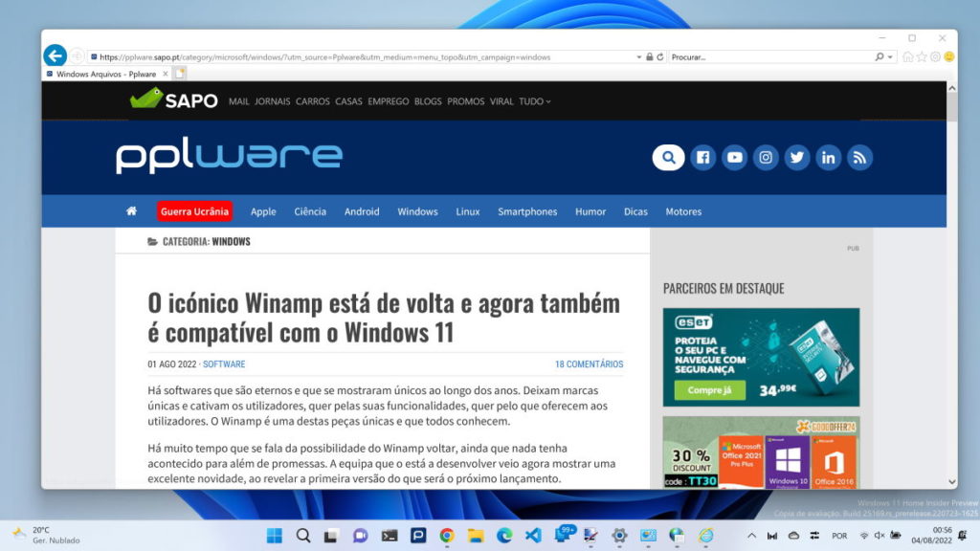Refresh the page with the reload icon
The width and height of the screenshot is (980, 551).
(660, 56)
